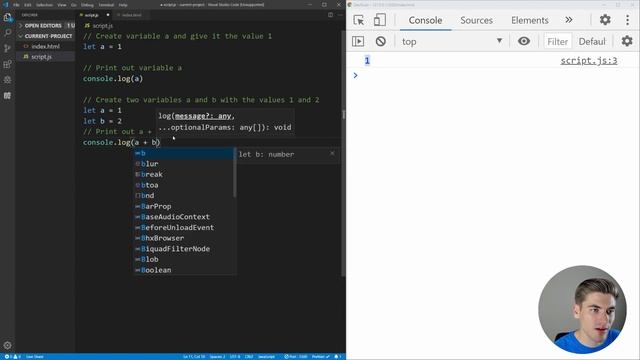
Task: Open the Help menu in VS Code
Action: [123, 5]
